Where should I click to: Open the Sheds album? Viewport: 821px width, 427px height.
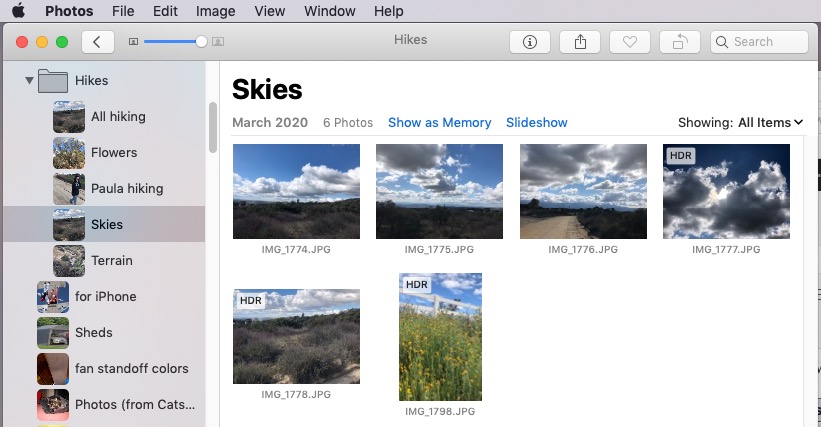(x=104, y=333)
